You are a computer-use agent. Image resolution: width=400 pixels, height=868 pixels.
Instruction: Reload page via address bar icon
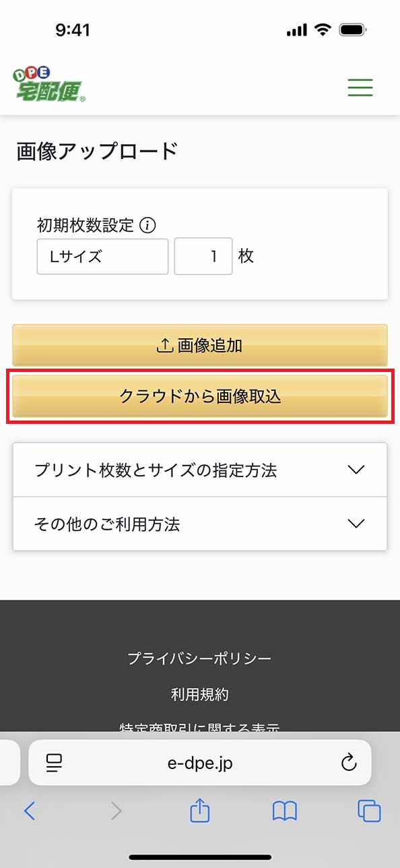[348, 762]
